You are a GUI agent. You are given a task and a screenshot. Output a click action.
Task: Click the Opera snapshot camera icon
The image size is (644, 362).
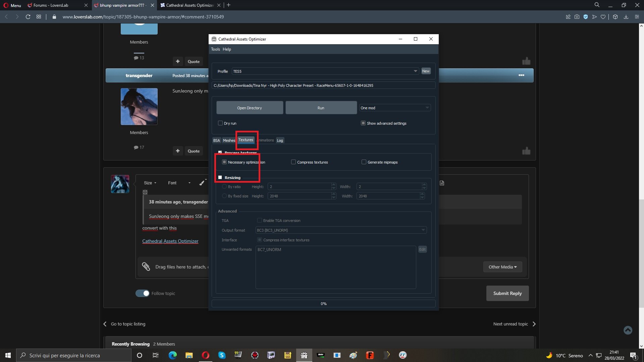coord(577,17)
